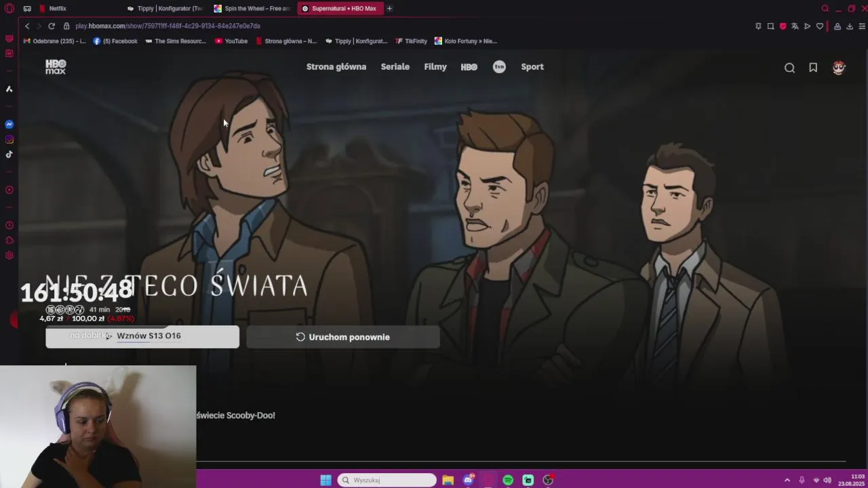Image resolution: width=868 pixels, height=488 pixels.
Task: Open the Opera account person icon
Action: pyautogui.click(x=837, y=26)
